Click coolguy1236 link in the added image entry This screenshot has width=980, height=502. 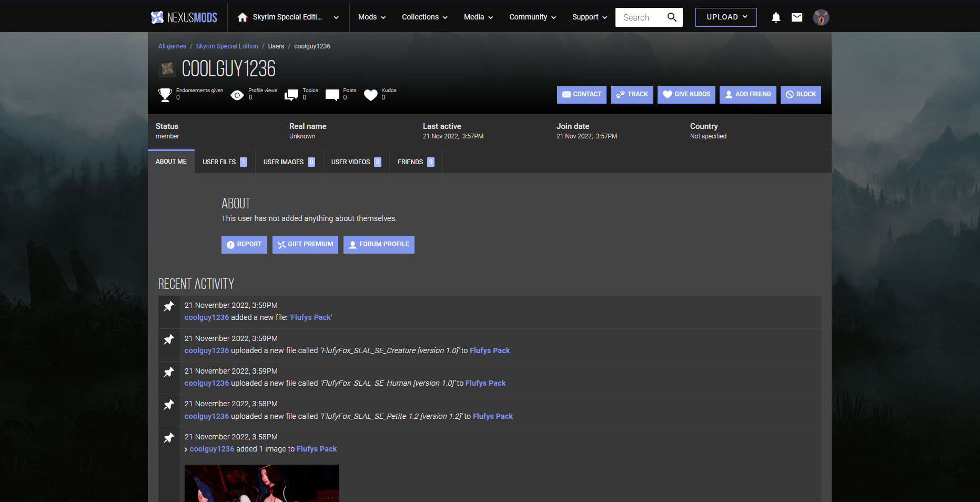(212, 449)
